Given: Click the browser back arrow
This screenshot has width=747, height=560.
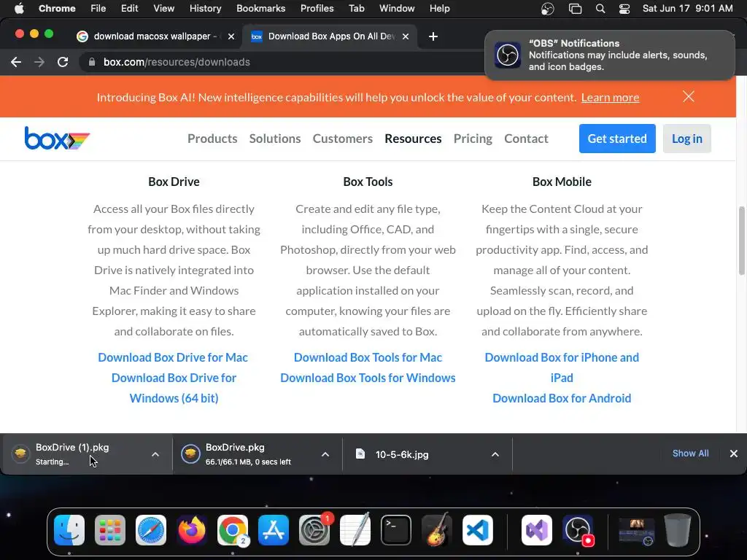Looking at the screenshot, I should pyautogui.click(x=16, y=62).
